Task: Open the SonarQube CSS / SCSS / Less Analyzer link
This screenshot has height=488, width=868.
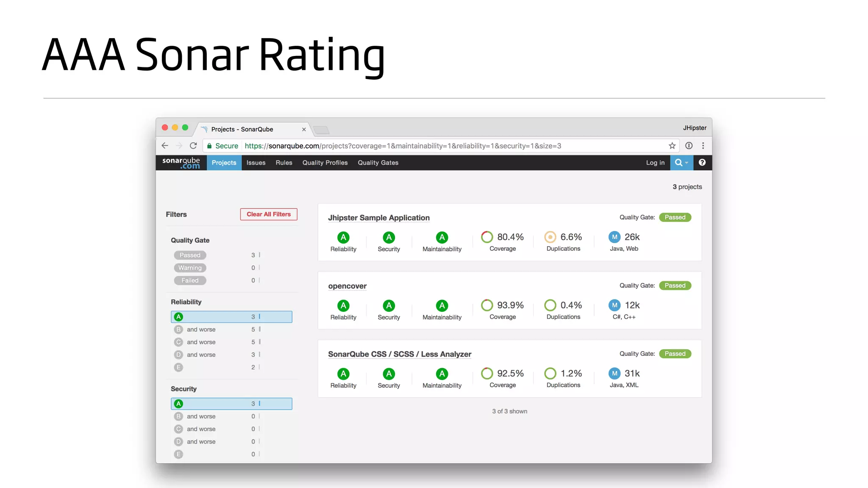Action: coord(400,354)
